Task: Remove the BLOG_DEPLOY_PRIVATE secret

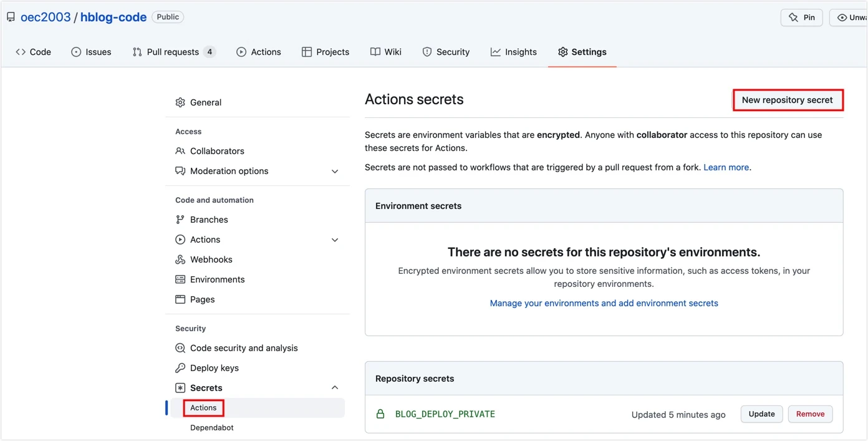Action: pyautogui.click(x=810, y=414)
